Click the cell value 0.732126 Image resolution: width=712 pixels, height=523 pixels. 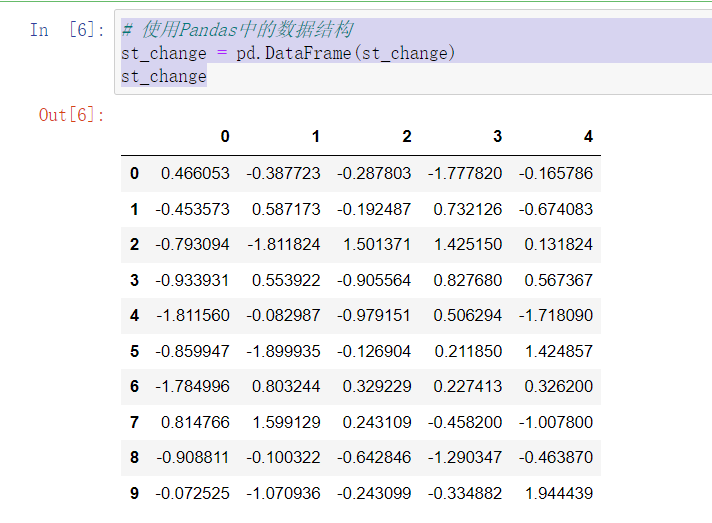click(468, 209)
